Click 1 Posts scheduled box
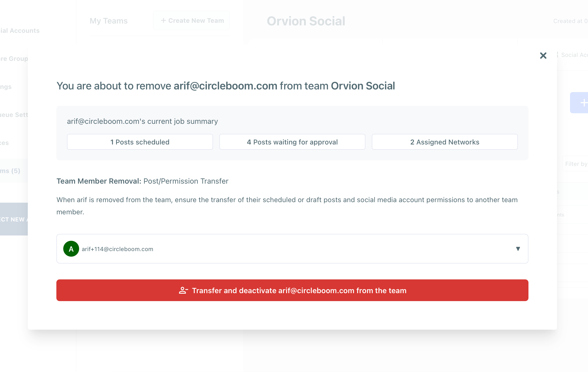This screenshot has height=372, width=588. click(140, 142)
